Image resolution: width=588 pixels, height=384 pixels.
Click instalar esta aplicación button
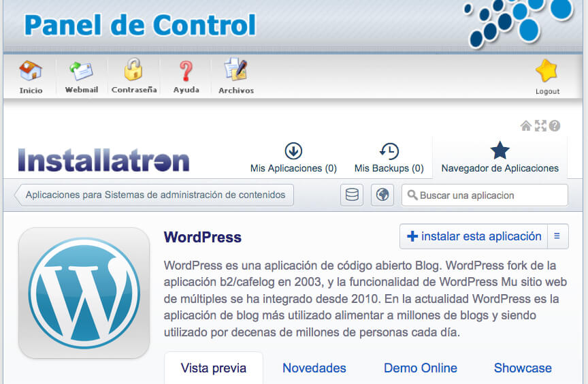474,236
